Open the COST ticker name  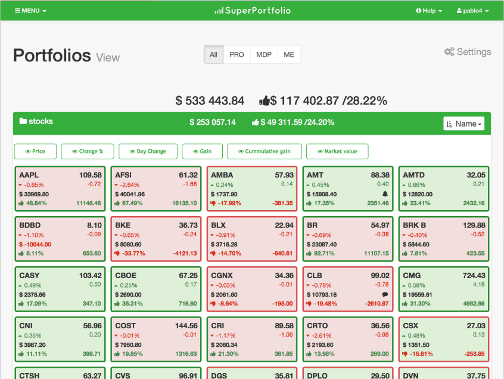coord(125,326)
